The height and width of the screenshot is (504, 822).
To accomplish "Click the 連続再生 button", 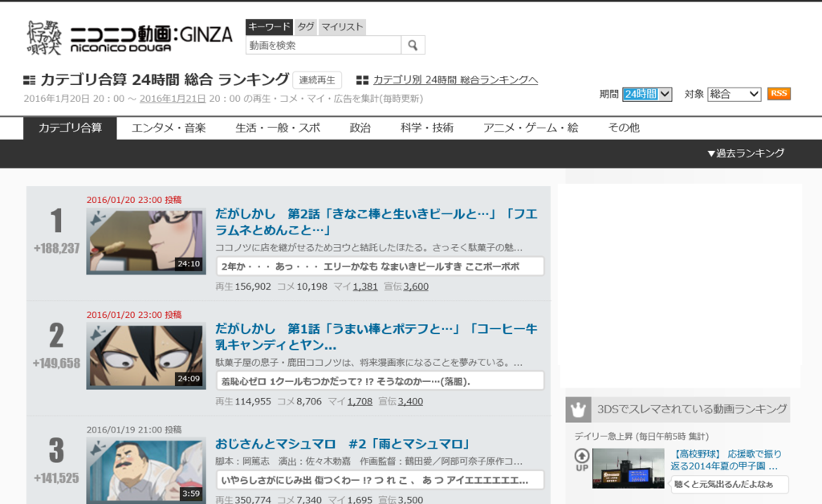I will click(317, 80).
